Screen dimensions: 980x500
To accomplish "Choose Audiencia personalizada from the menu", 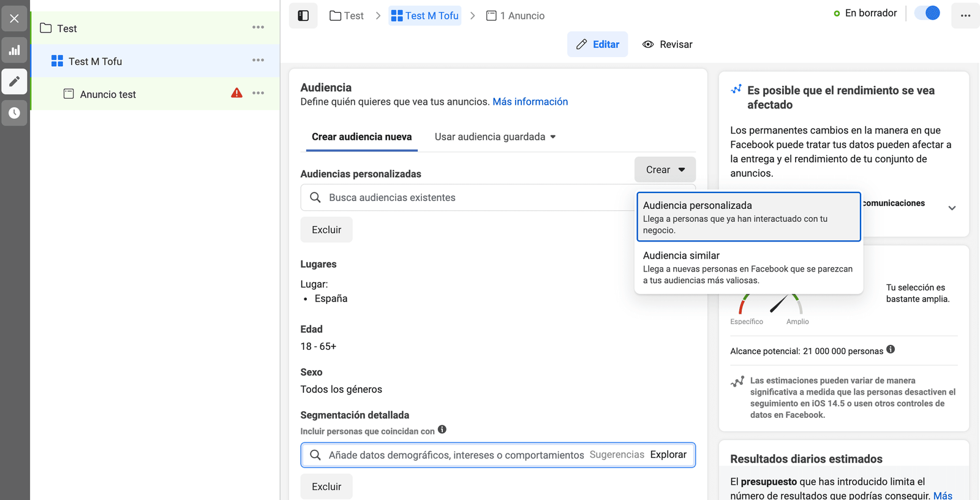I will click(x=748, y=217).
